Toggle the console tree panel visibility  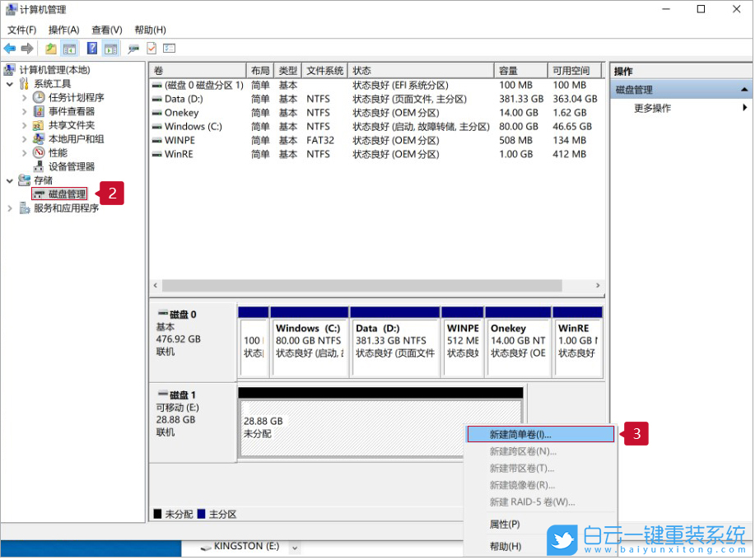(69, 48)
